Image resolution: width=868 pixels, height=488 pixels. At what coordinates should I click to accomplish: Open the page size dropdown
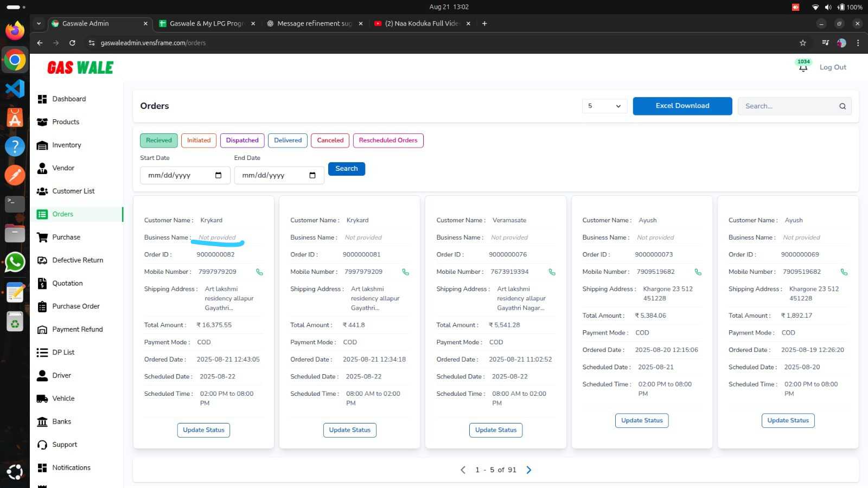(x=604, y=106)
